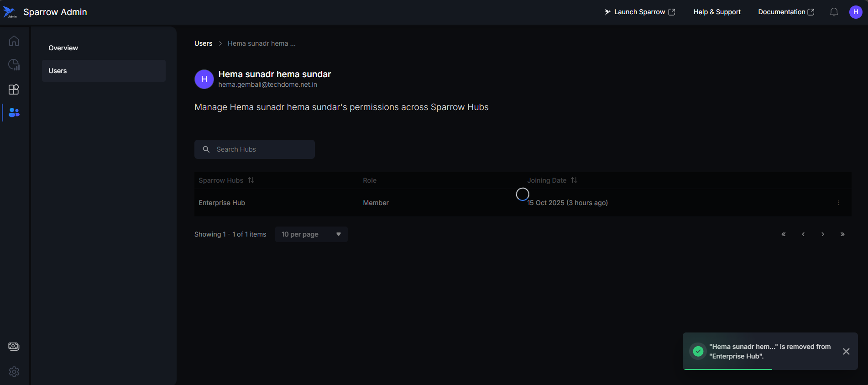
Task: Open the profile avatar in top bar
Action: click(x=855, y=12)
